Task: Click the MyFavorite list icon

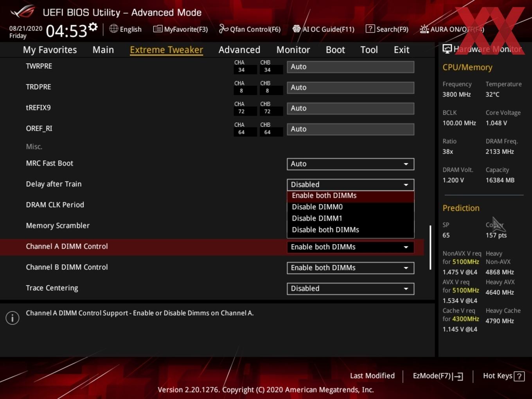Action: click(158, 29)
